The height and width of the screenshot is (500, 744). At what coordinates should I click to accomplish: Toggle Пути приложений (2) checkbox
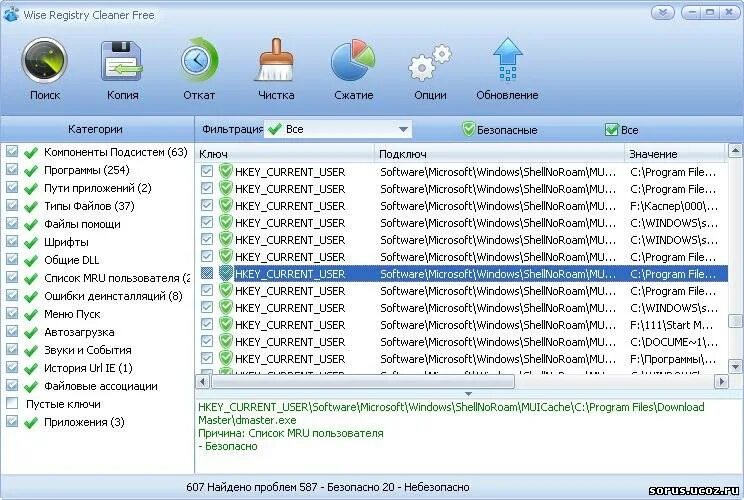tap(12, 187)
